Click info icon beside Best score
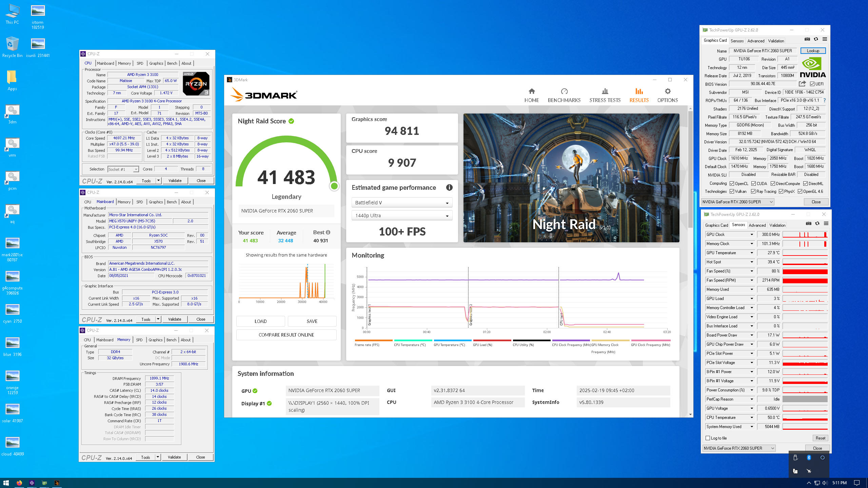868x488 pixels. [x=328, y=232]
